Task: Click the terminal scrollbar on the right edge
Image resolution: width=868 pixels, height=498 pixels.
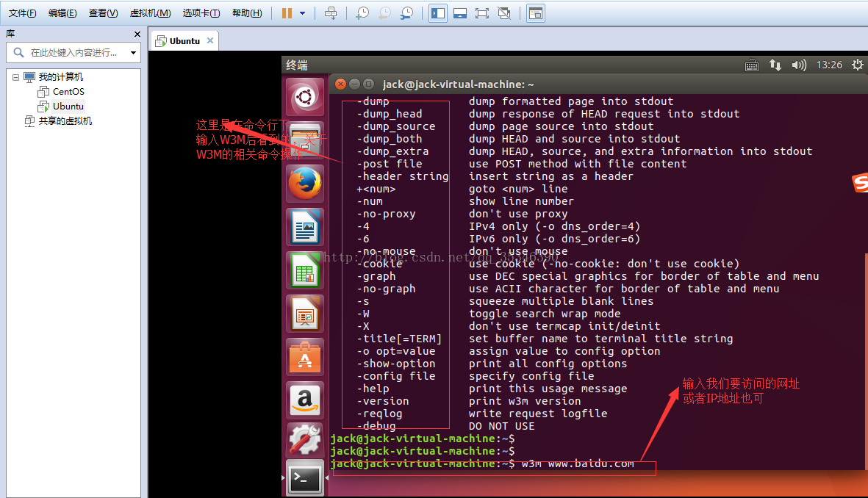Action: 866,360
